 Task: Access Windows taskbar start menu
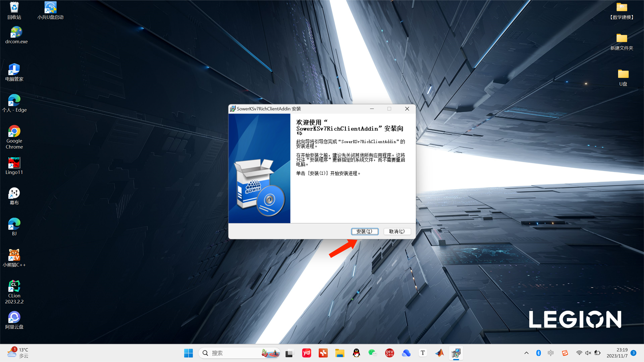(188, 353)
